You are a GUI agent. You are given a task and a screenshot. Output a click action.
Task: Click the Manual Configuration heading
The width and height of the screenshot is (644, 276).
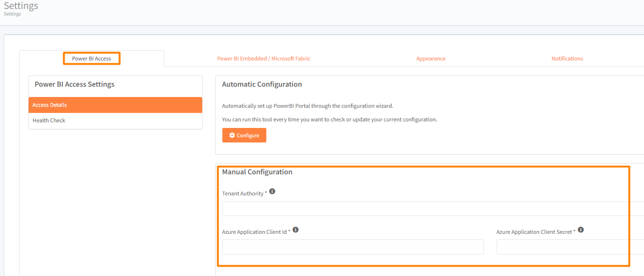coord(257,172)
